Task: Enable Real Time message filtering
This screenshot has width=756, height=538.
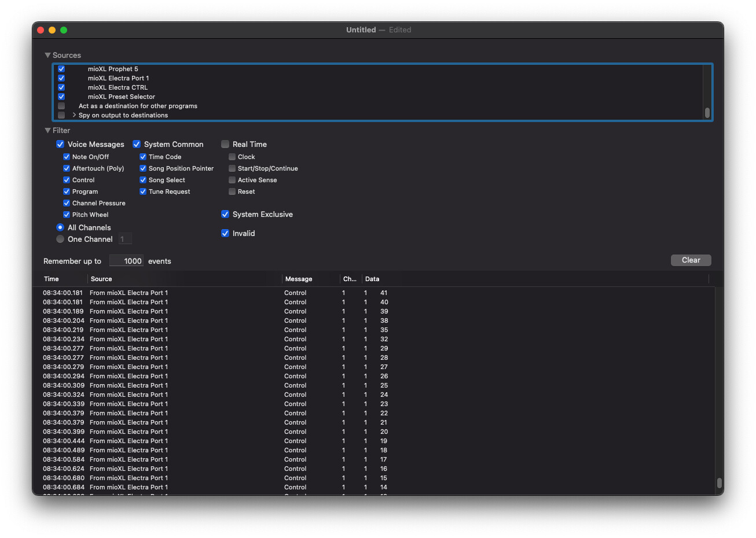Action: (x=225, y=144)
